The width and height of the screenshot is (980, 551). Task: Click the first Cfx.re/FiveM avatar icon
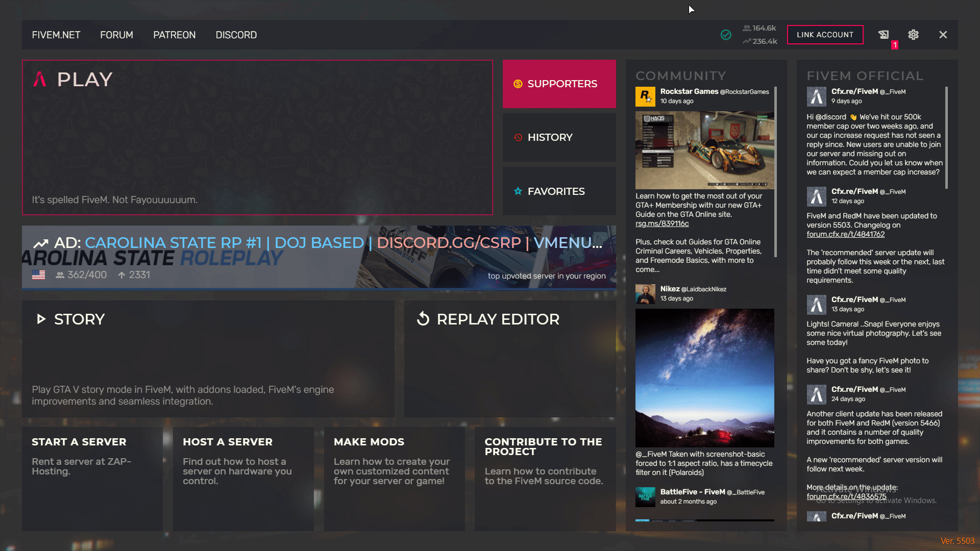click(816, 96)
